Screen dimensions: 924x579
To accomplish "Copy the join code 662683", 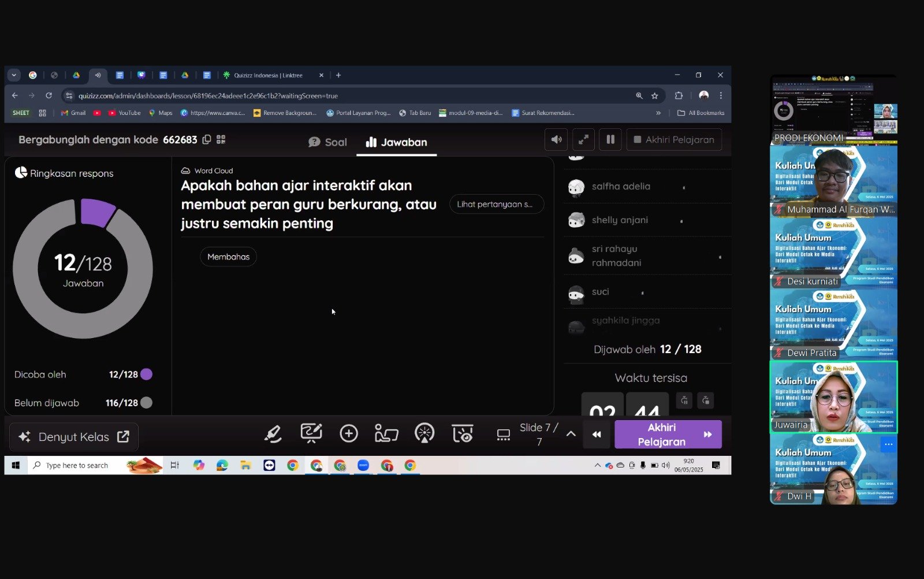I will [x=207, y=140].
